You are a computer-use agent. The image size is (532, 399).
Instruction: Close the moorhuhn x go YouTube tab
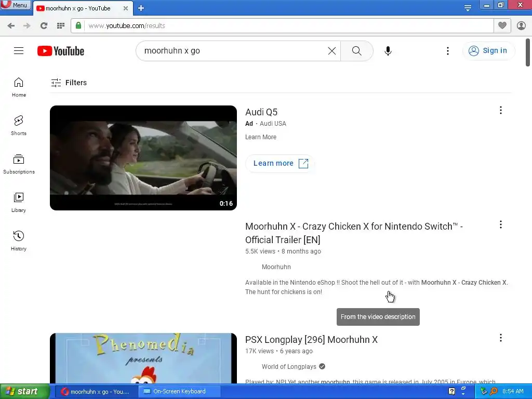point(126,8)
